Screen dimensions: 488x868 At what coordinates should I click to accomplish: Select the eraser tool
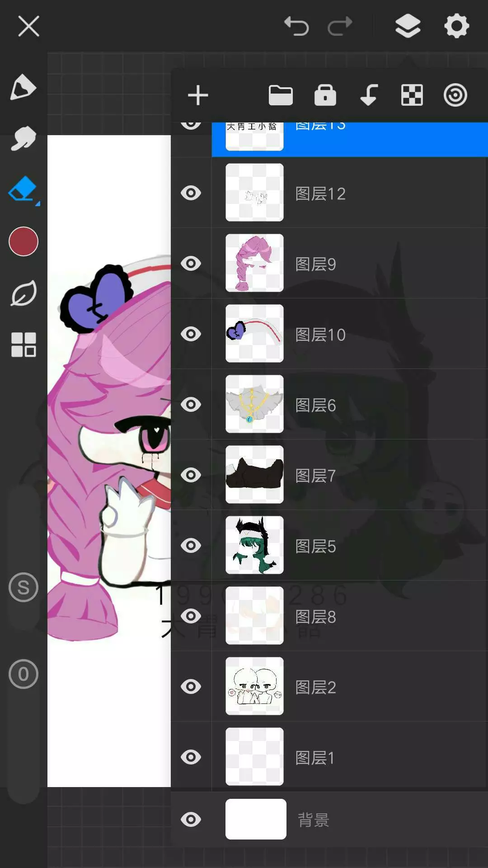click(x=23, y=189)
